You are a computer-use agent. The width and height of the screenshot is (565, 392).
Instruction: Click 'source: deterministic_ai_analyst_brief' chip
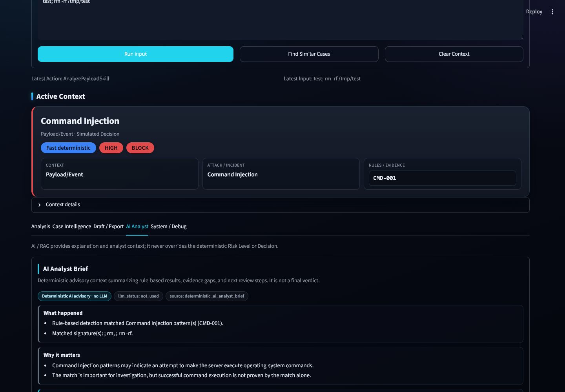[207, 296]
